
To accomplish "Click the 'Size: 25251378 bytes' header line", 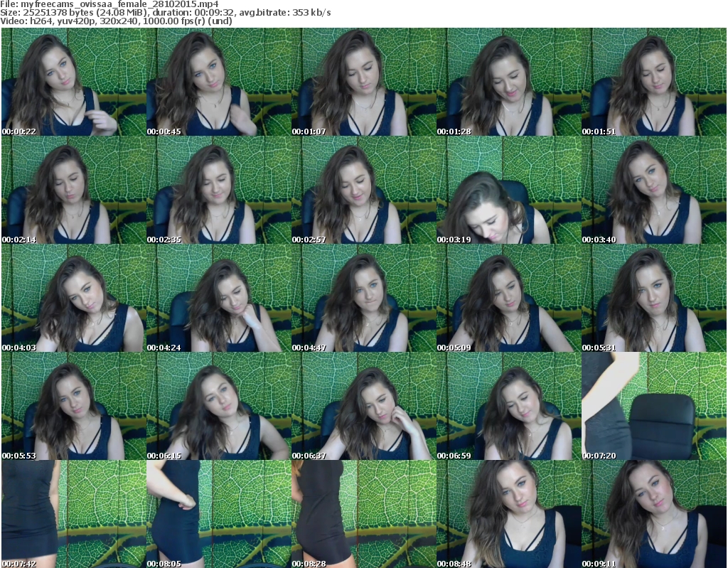I will (165, 13).
